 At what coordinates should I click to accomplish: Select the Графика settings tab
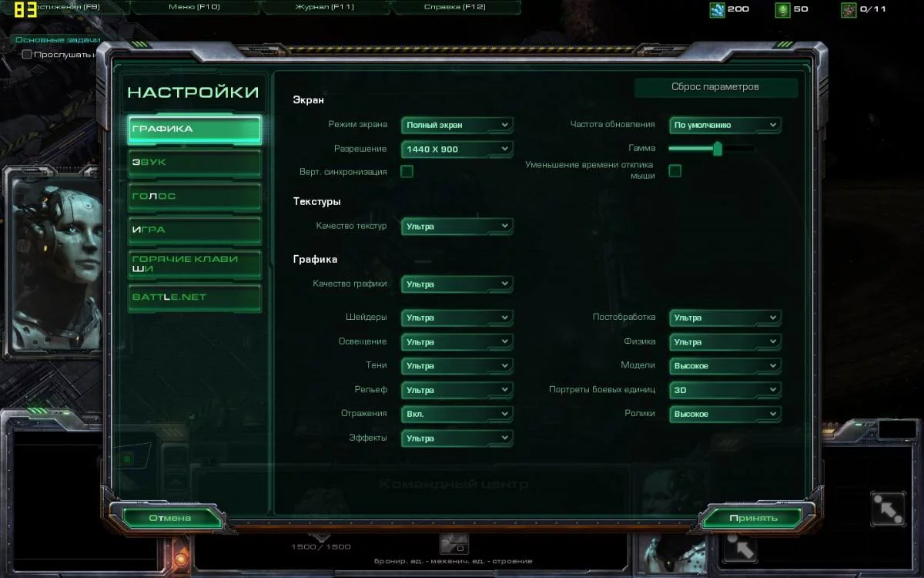point(195,129)
